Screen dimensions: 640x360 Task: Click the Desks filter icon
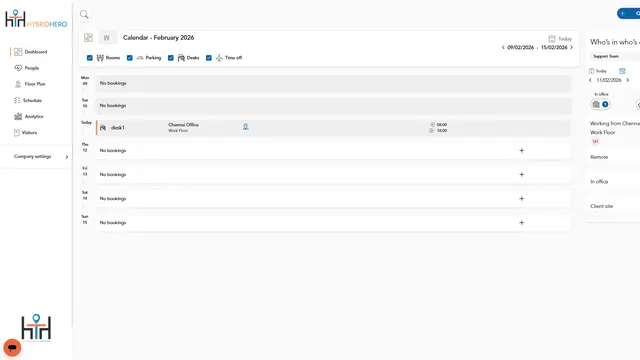(181, 58)
